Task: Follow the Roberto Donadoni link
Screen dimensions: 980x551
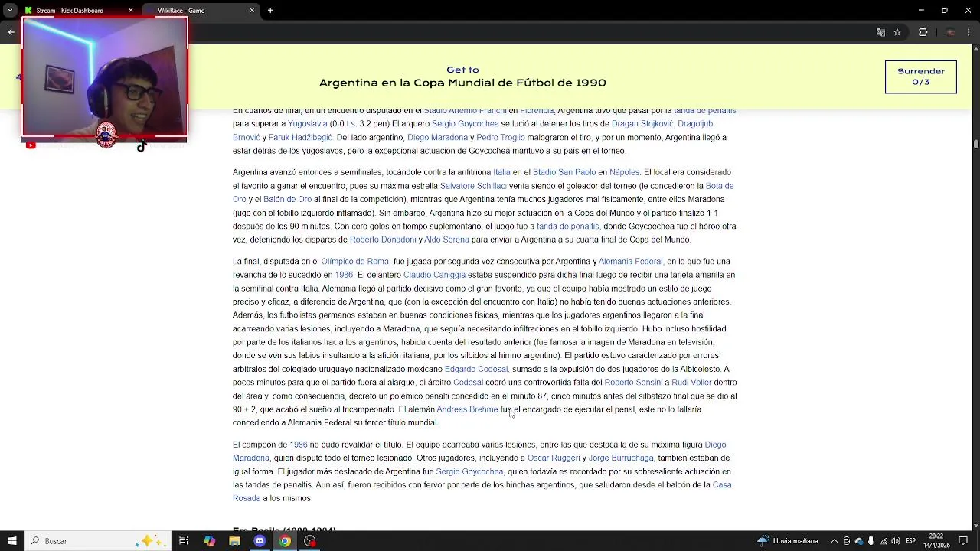Action: click(383, 240)
